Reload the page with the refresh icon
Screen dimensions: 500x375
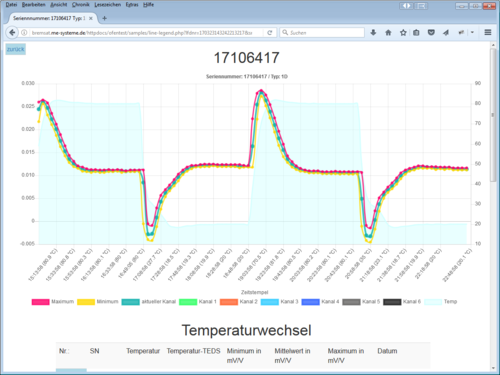270,33
